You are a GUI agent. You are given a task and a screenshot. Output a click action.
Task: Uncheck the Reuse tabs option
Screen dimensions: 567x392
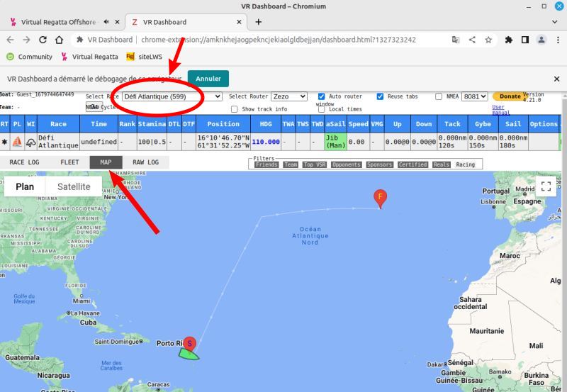coord(380,96)
